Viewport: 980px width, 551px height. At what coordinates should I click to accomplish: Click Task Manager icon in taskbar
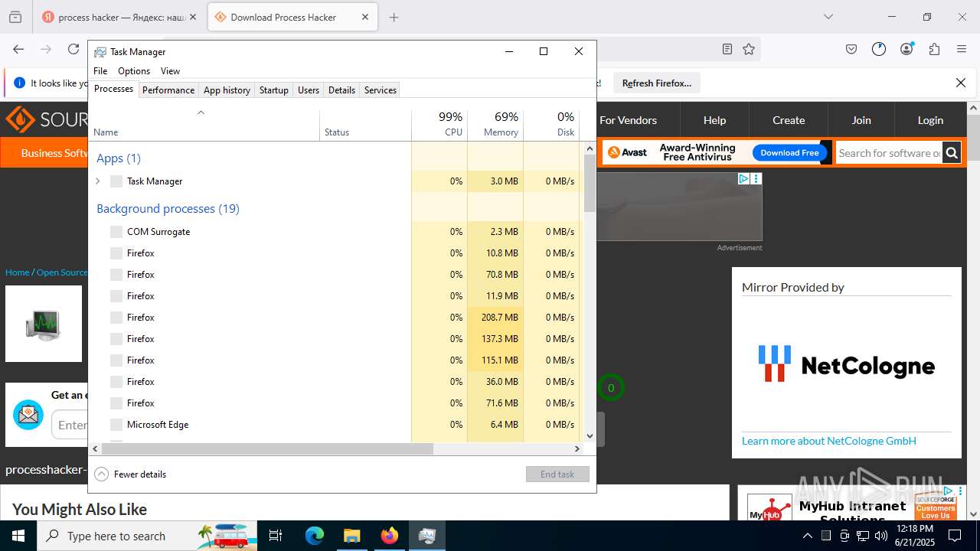426,536
